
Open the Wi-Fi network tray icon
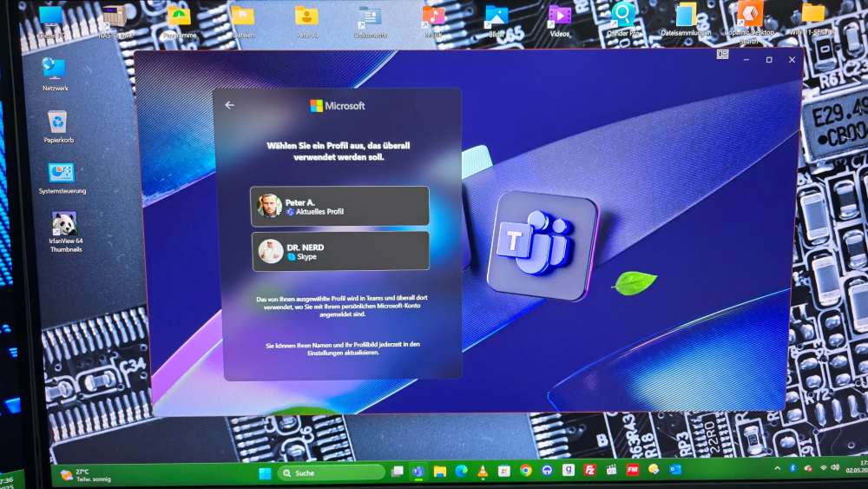point(823,468)
